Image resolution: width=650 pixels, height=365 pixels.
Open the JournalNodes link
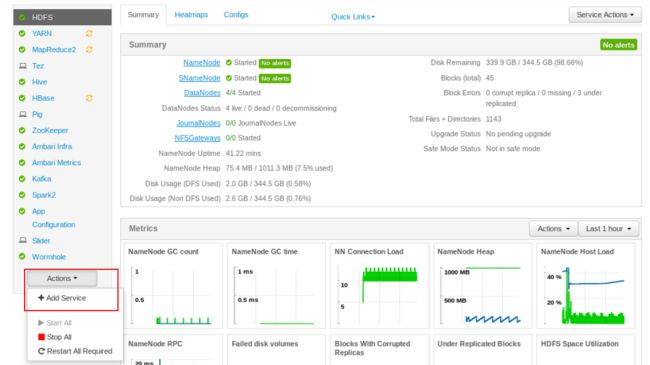point(198,123)
